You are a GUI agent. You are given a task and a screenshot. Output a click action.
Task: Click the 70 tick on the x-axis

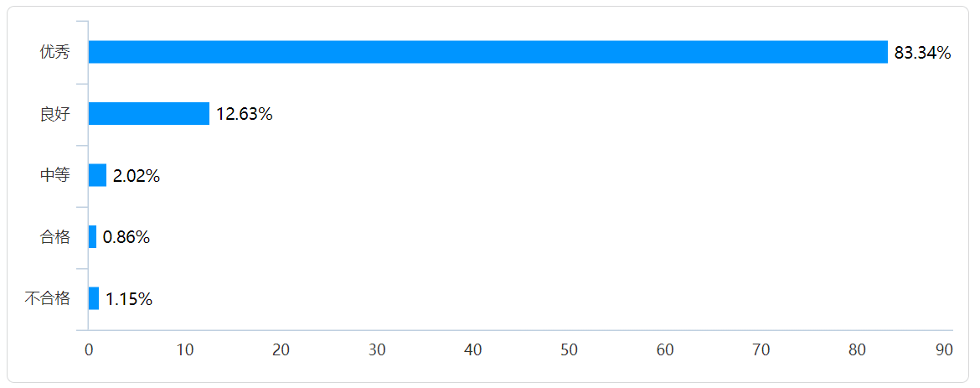coord(761,351)
